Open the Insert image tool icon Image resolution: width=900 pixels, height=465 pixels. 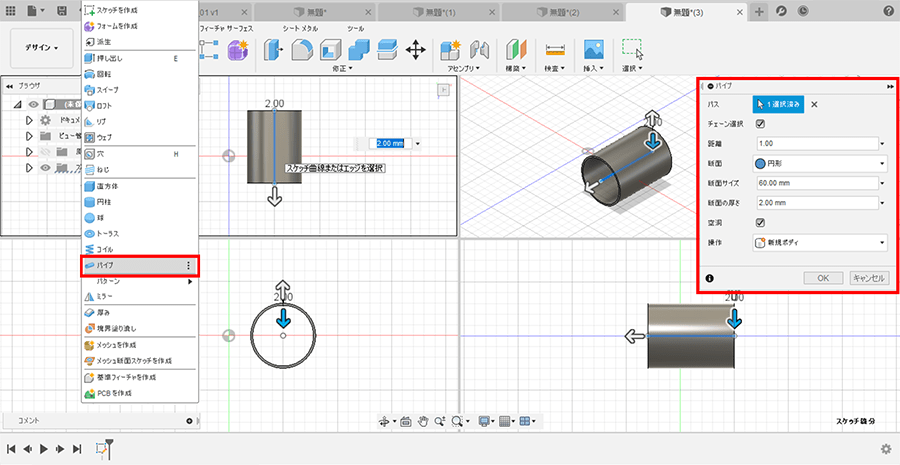pyautogui.click(x=593, y=50)
